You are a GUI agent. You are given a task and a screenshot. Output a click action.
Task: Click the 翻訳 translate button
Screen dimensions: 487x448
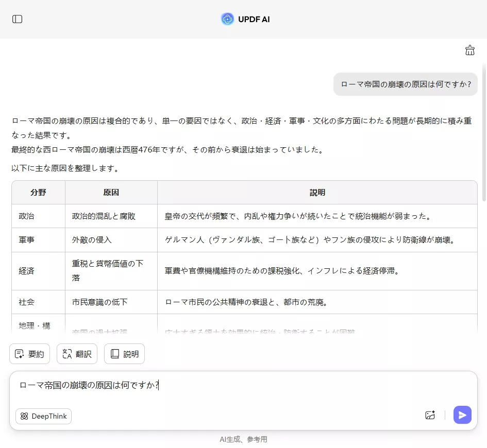click(x=77, y=354)
